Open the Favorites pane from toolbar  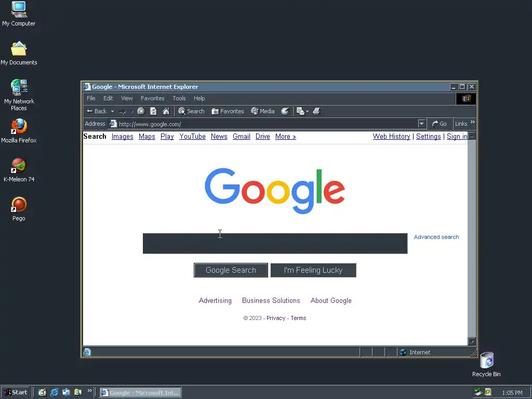click(228, 111)
